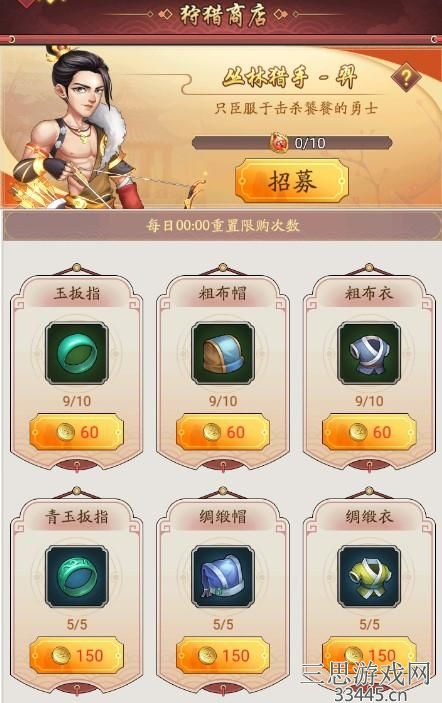Buy 粗布帽 for 60 coins
This screenshot has height=703, width=442.
(223, 432)
